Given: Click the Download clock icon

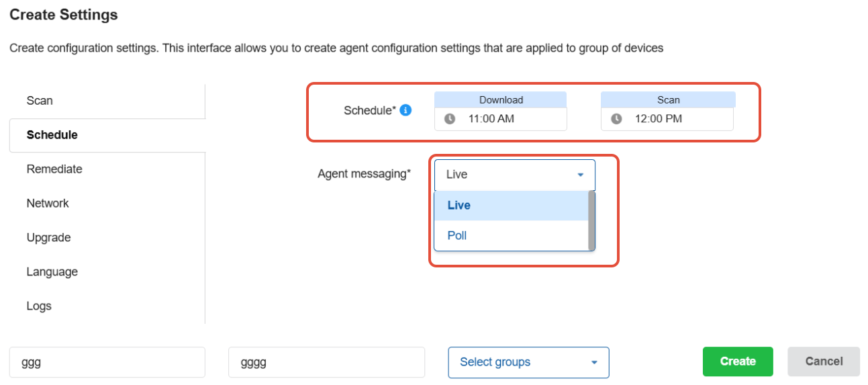Looking at the screenshot, I should pyautogui.click(x=450, y=119).
